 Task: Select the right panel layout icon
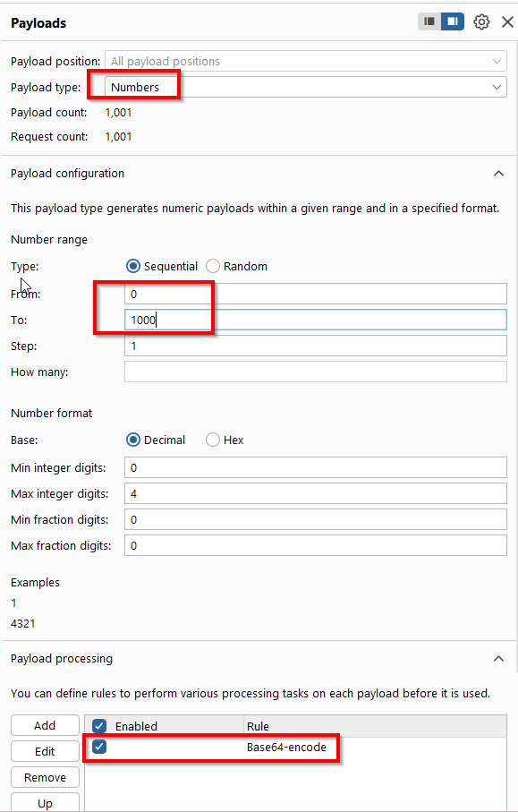(x=453, y=21)
